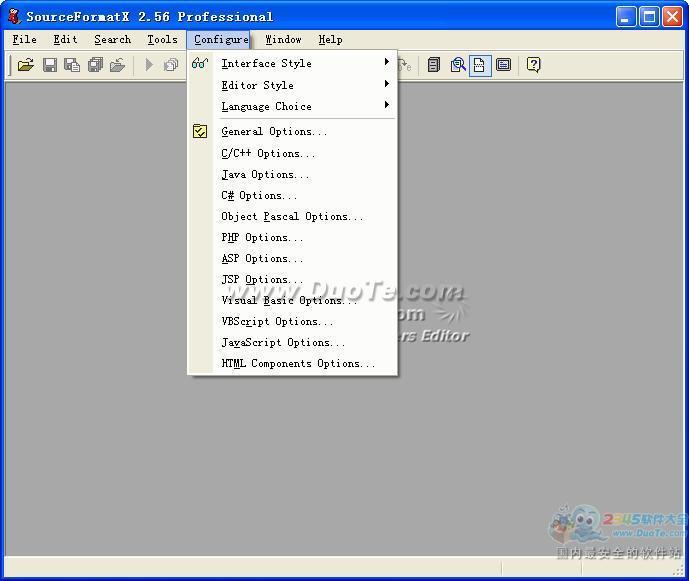Select Editor Style menu entry

point(292,85)
